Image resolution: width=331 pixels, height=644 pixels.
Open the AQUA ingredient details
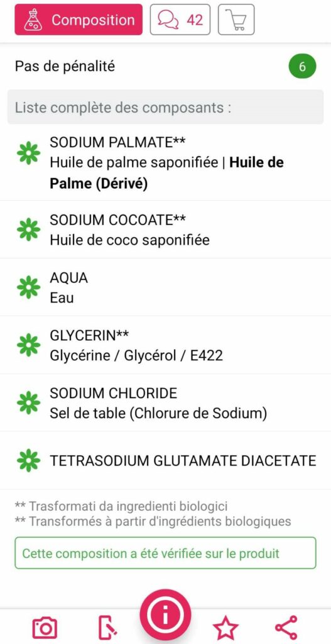165,287
